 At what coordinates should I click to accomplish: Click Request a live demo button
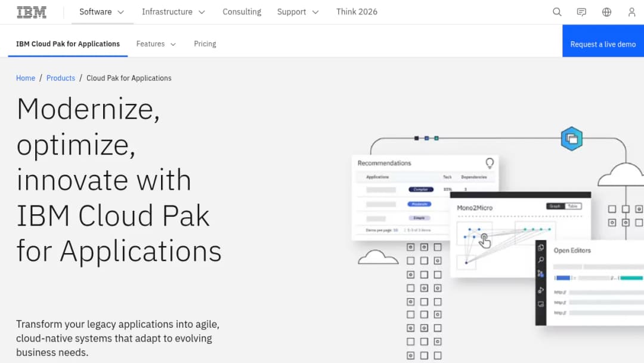pos(603,41)
